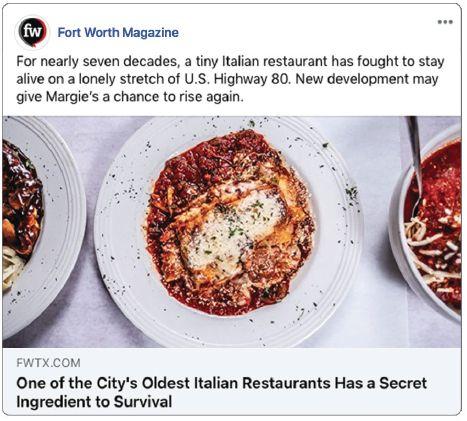This screenshot has width=467, height=421.
Task: Open the fw profile picture logo
Action: click(x=32, y=32)
